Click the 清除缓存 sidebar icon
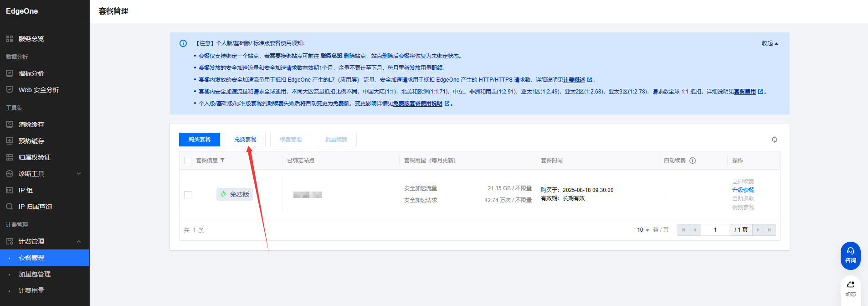The image size is (868, 306). click(10, 124)
